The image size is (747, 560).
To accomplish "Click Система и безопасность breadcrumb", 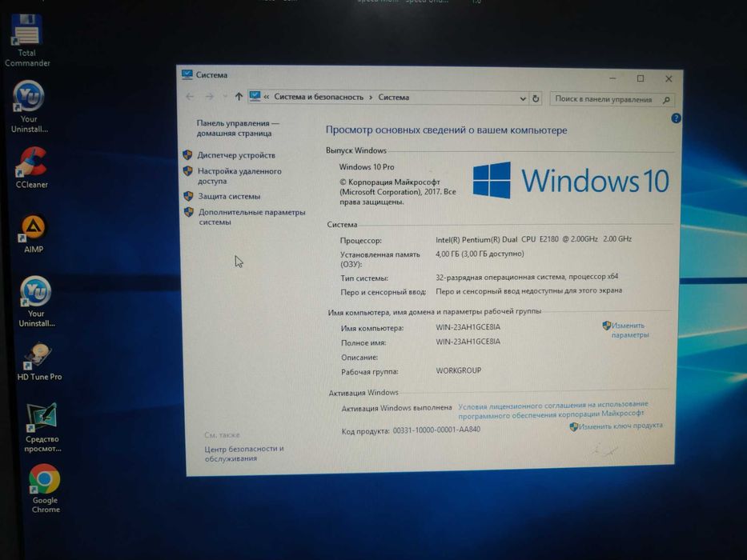I will point(318,97).
